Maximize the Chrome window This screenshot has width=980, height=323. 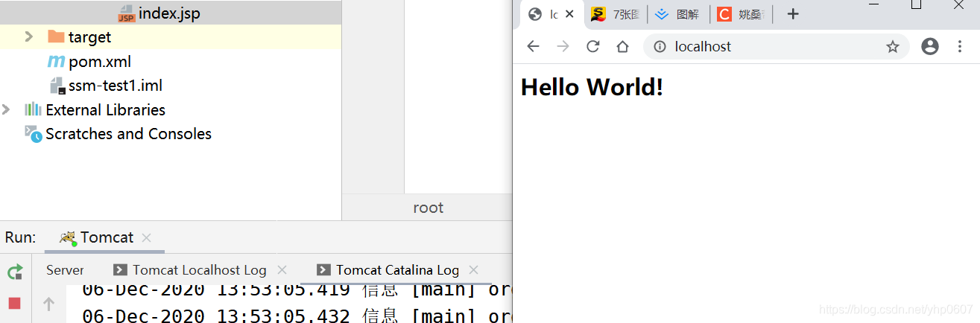(x=917, y=5)
